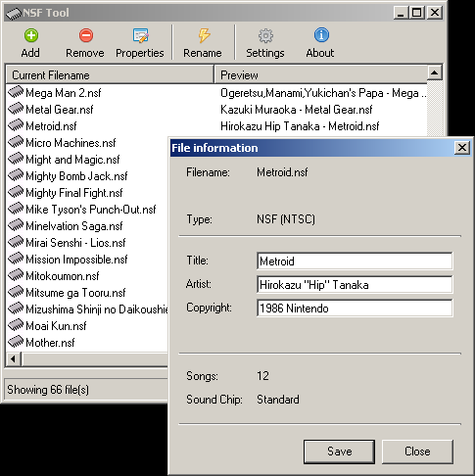Click the Title input field

[355, 261]
